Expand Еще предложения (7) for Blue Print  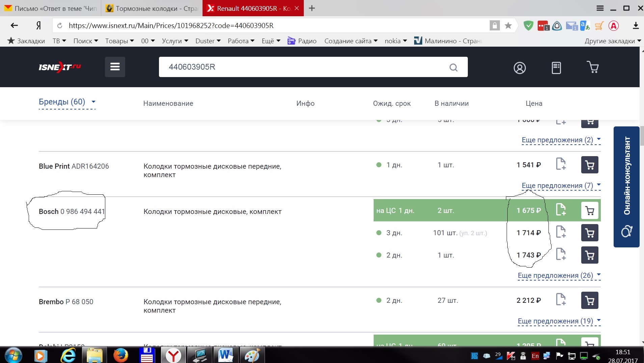coord(561,186)
